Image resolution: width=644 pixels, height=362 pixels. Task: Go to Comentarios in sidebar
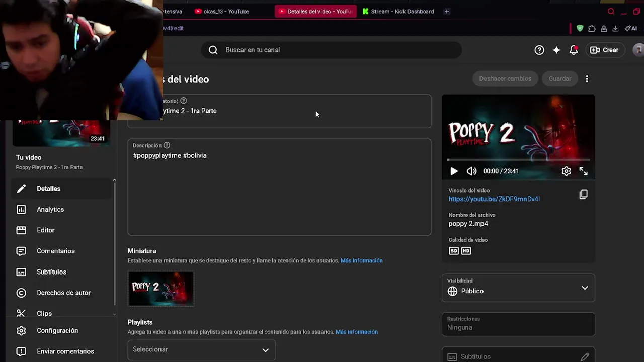point(60,251)
